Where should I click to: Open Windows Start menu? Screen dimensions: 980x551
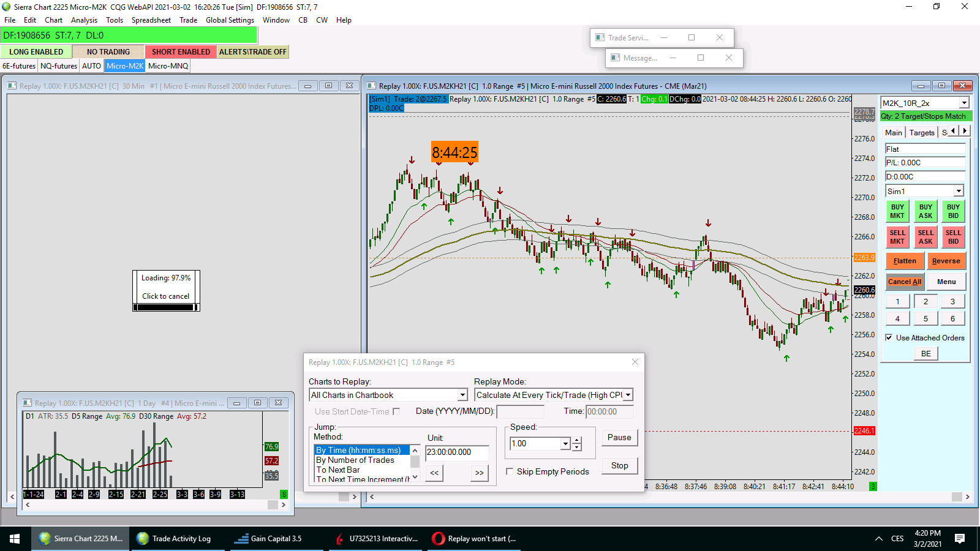[15, 539]
